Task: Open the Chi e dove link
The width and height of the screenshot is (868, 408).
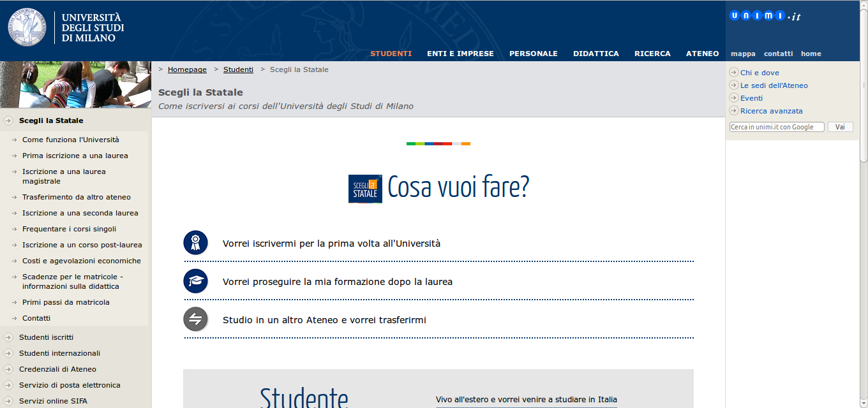Action: (x=759, y=73)
